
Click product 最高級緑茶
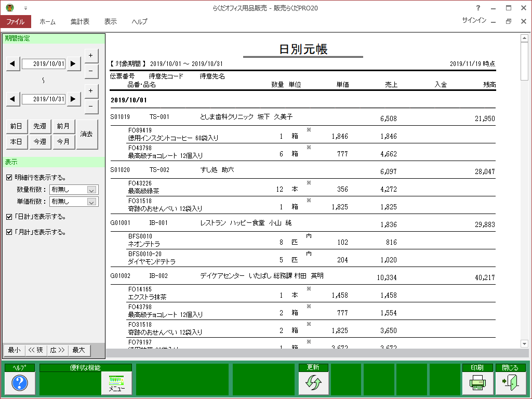(143, 191)
